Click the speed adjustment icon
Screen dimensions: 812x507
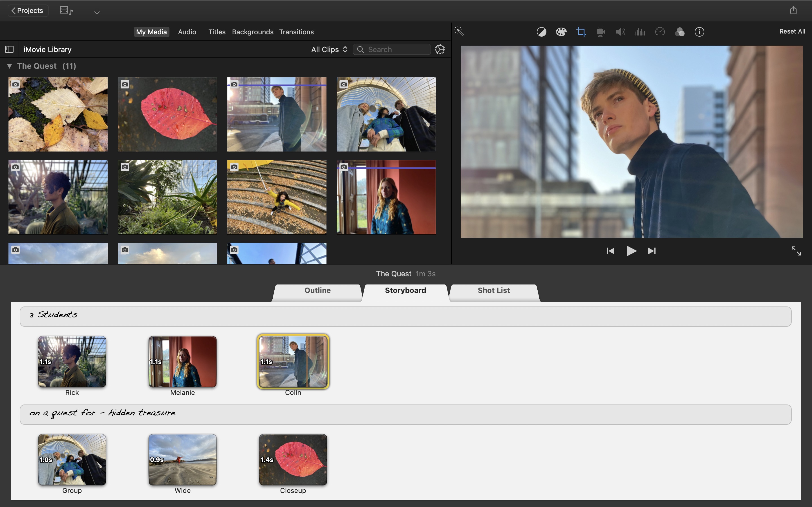[x=659, y=32]
